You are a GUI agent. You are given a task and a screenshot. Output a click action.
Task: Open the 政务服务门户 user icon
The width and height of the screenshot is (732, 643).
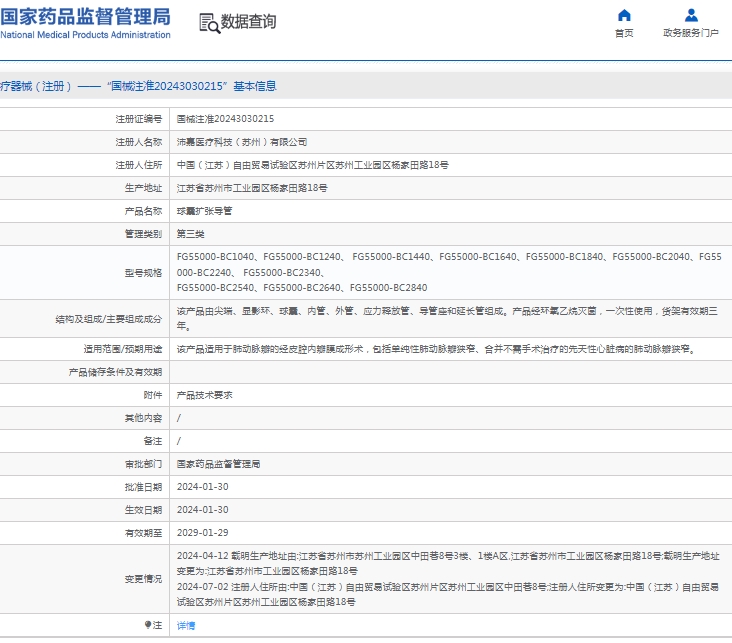point(691,15)
